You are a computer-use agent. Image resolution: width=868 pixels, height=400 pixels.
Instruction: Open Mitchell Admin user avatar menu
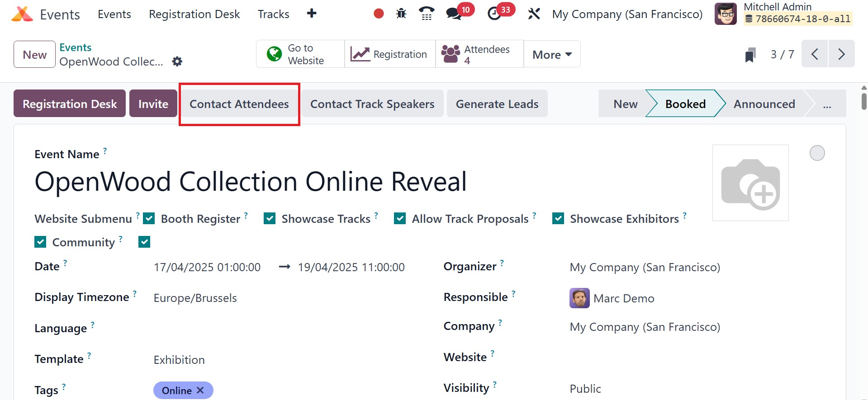click(726, 14)
